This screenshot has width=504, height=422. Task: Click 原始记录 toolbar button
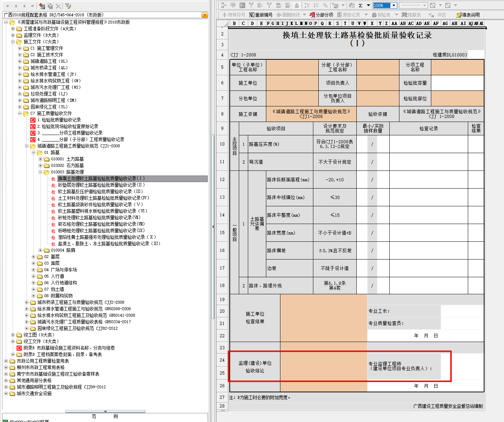click(x=348, y=15)
